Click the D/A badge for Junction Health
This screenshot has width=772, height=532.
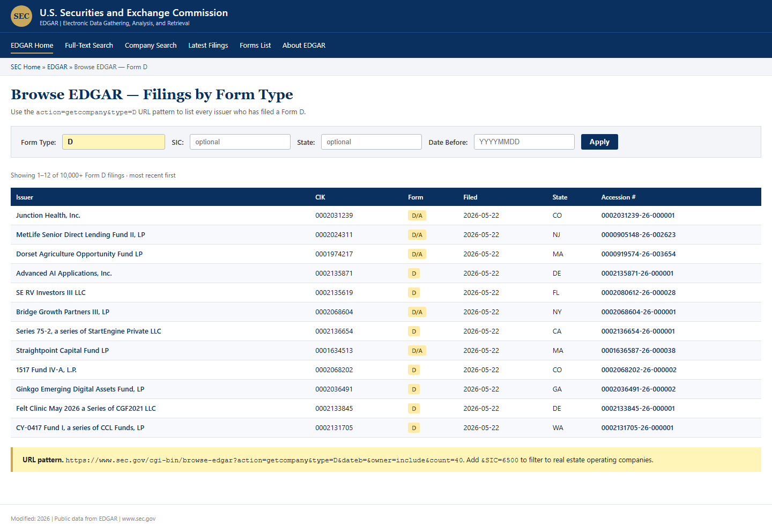417,216
